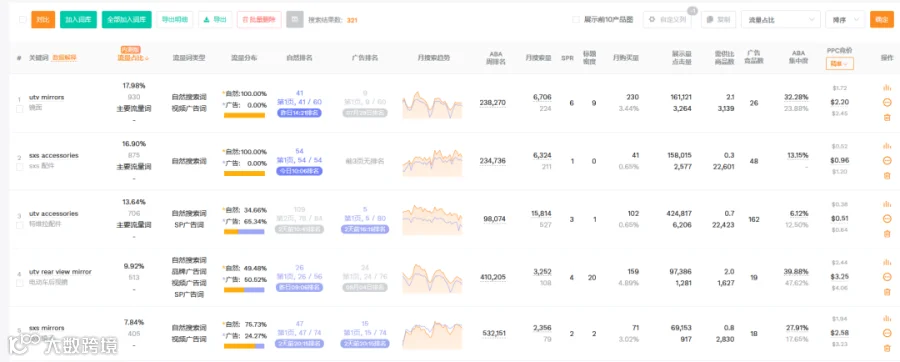Sort by the 流量占比 column arrow
This screenshot has height=362, width=900.
coord(147,58)
